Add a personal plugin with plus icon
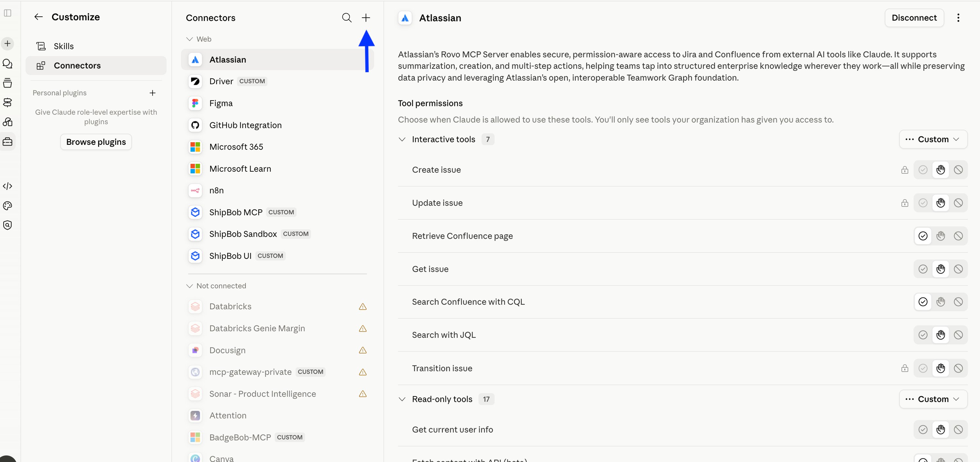This screenshot has height=462, width=980. (153, 93)
